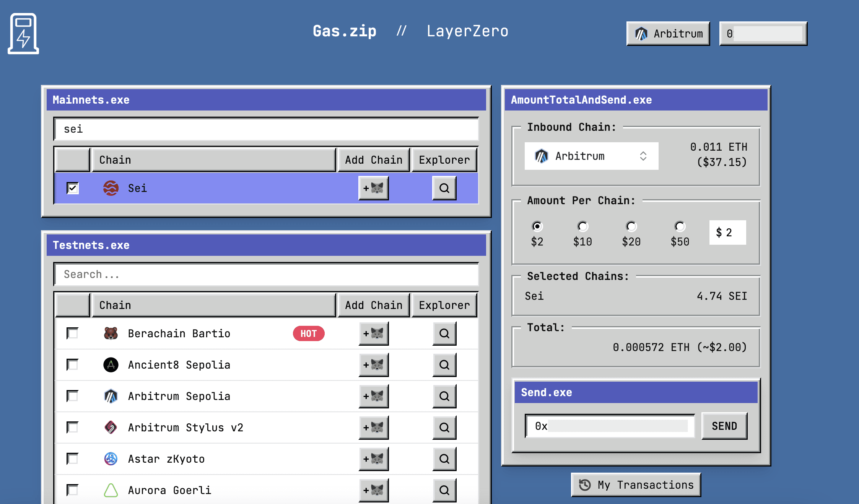The image size is (859, 504).
Task: Click the Ancient8 Sepolia logo
Action: 111,365
